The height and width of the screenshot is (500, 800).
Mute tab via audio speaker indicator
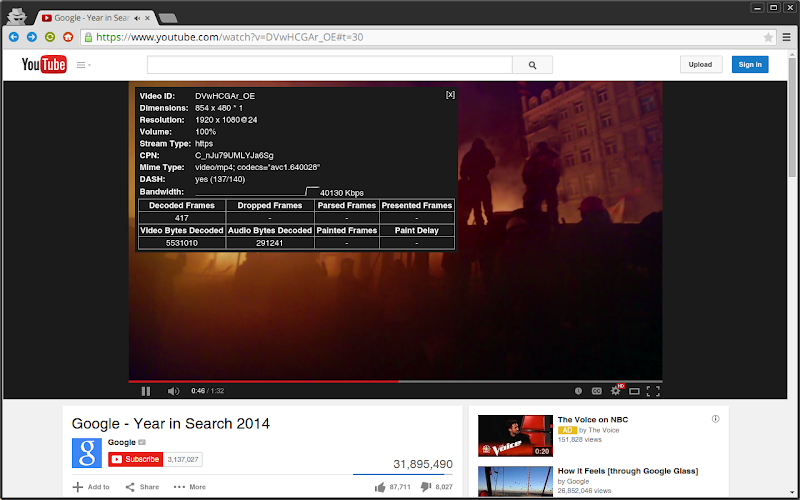point(137,18)
